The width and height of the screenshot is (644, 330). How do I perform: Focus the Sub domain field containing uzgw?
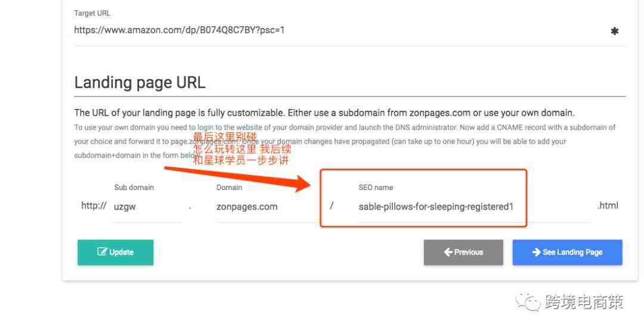point(147,207)
